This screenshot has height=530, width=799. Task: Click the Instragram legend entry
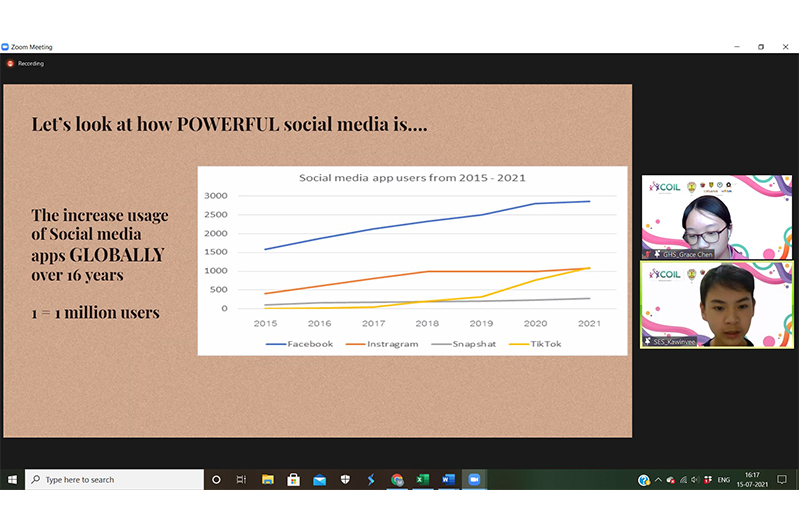(x=382, y=344)
